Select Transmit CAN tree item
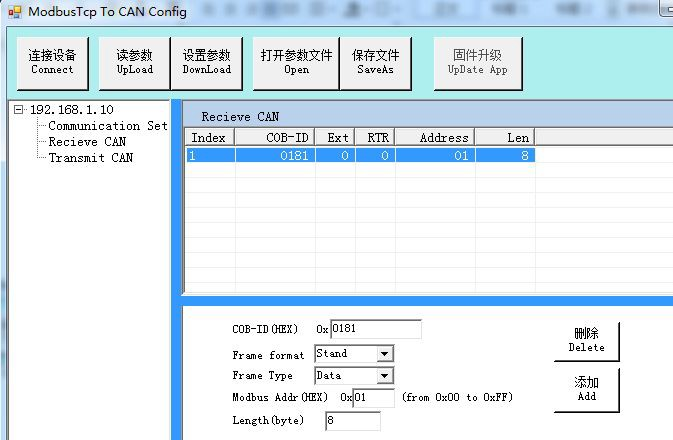Image resolution: width=673 pixels, height=440 pixels. tap(91, 158)
